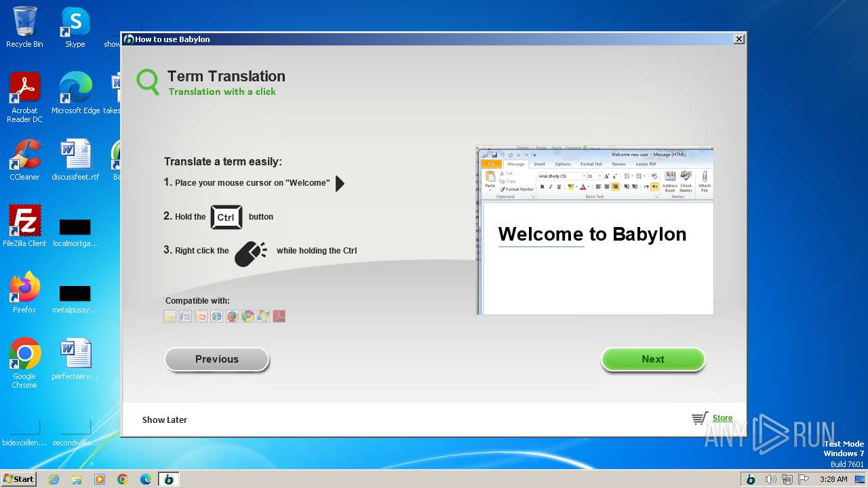The width and height of the screenshot is (868, 488).
Task: Close the How to use Babylon window
Action: pyautogui.click(x=739, y=39)
